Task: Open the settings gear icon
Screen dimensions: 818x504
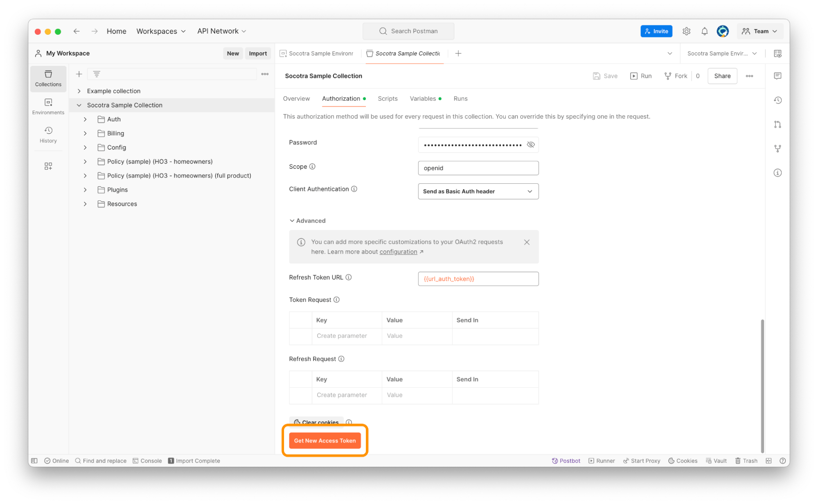Action: tap(686, 31)
